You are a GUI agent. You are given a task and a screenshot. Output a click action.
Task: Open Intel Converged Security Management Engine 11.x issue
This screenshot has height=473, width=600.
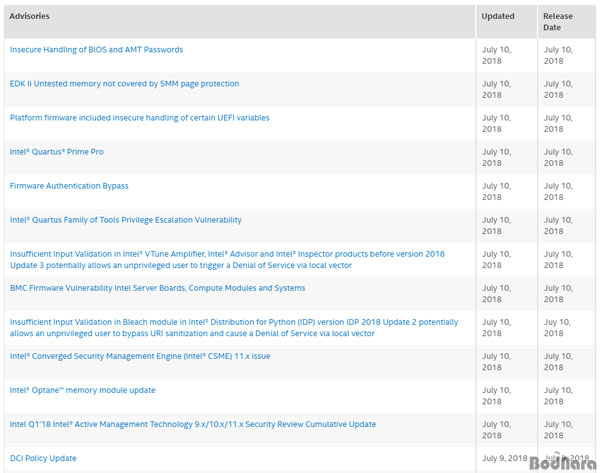[x=140, y=356]
